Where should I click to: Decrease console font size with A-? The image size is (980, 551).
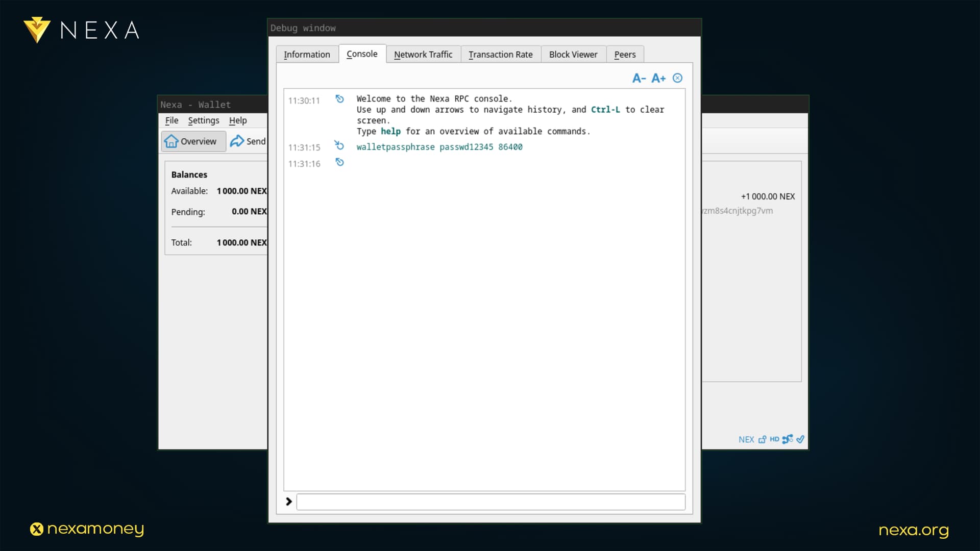coord(639,78)
